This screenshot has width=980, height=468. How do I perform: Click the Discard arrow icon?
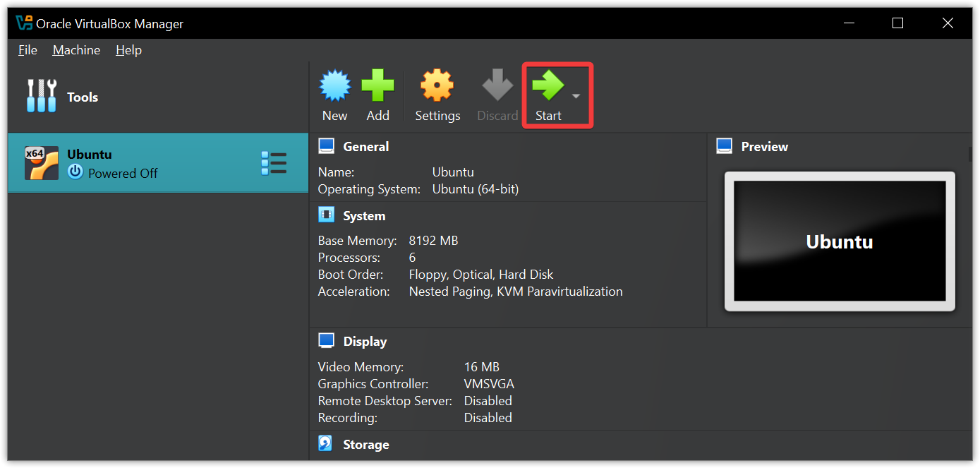coord(497,86)
